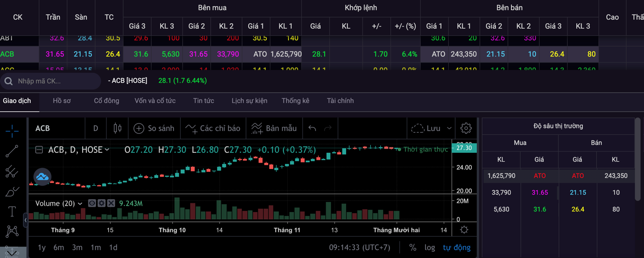Screen dimensions: 644x258
Task: Click the Nhập mã CK search field
Action: [56, 81]
